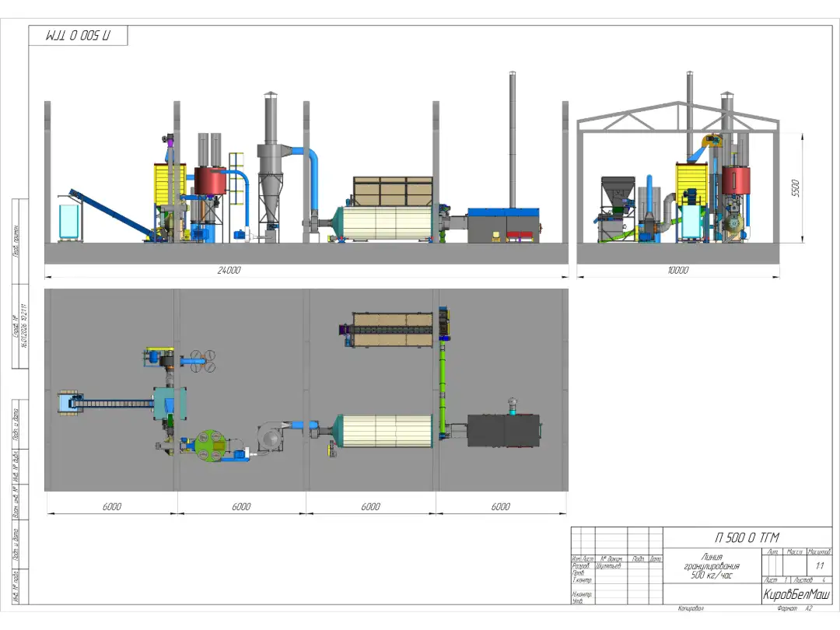
Task: Click the Копировал label below title block
Action: click(x=690, y=609)
